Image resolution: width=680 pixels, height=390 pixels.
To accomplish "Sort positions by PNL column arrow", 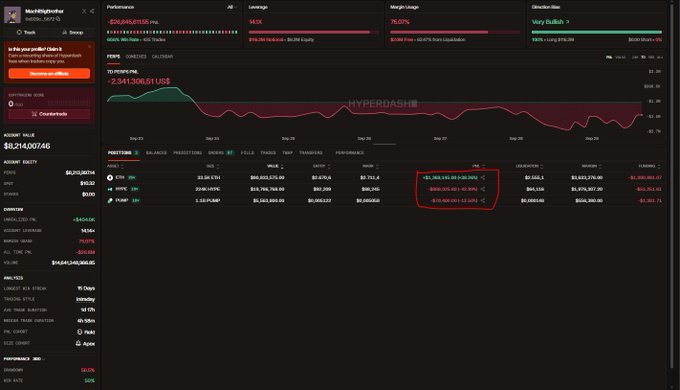I will click(x=483, y=167).
